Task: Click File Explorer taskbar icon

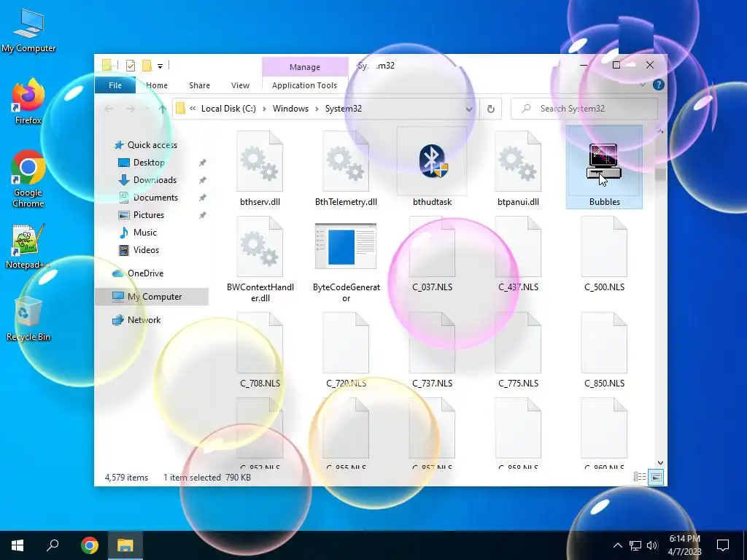Action: tap(125, 545)
